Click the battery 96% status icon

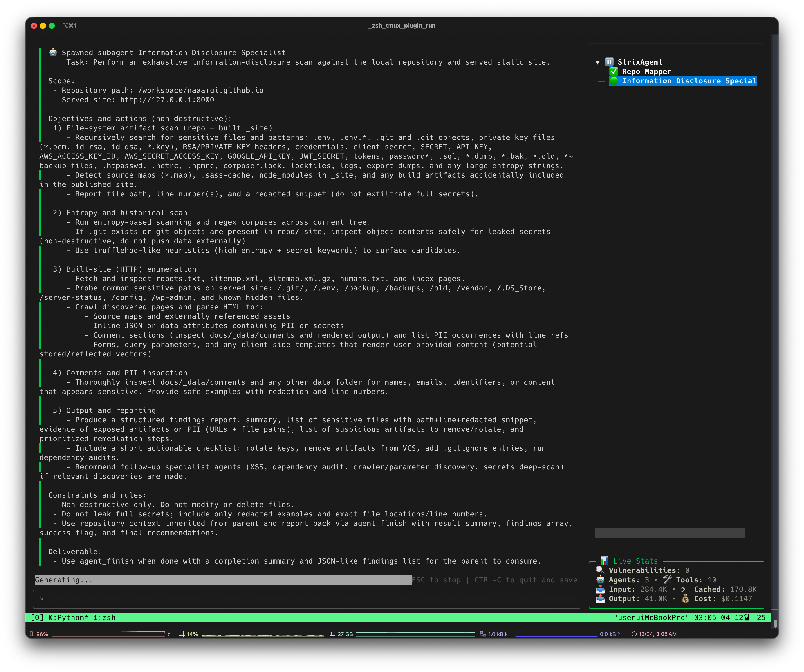coord(31,634)
